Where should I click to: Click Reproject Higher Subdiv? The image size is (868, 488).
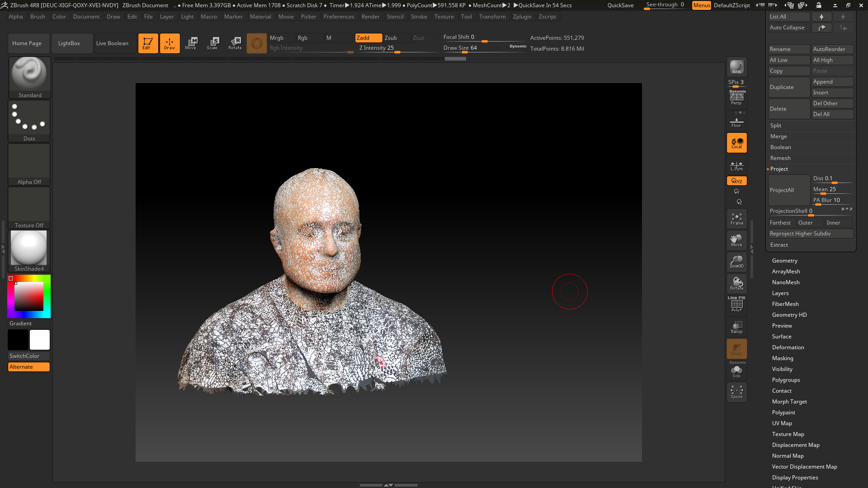pyautogui.click(x=811, y=234)
